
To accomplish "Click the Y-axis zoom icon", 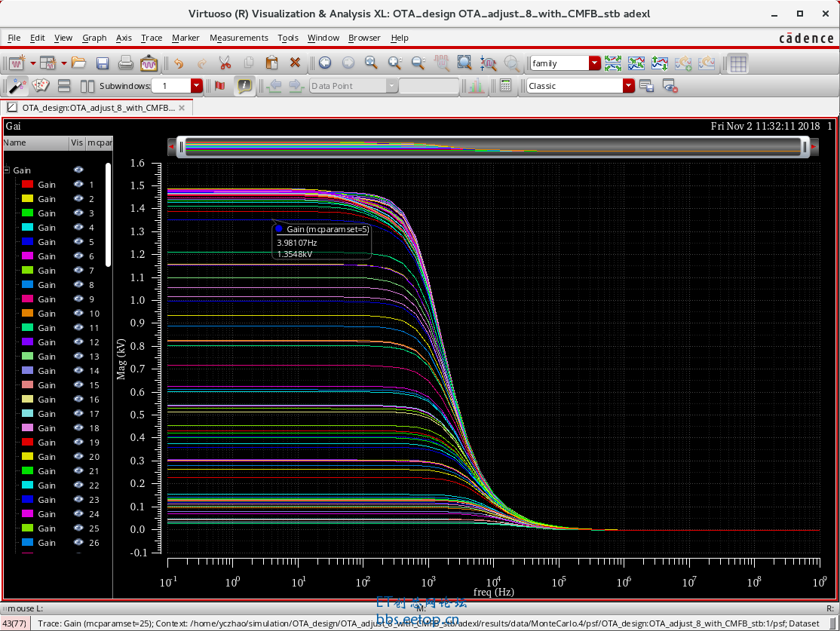I will click(x=488, y=63).
